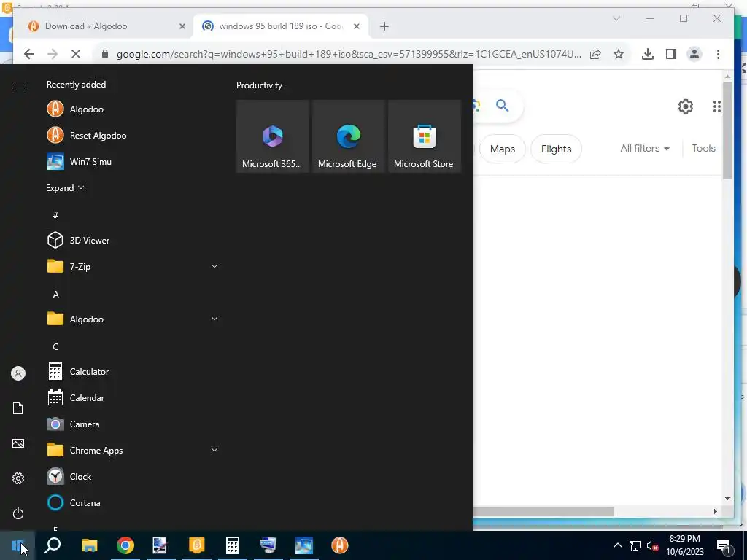Open Settings gear in Start sidebar
This screenshot has width=747, height=560.
(18, 478)
